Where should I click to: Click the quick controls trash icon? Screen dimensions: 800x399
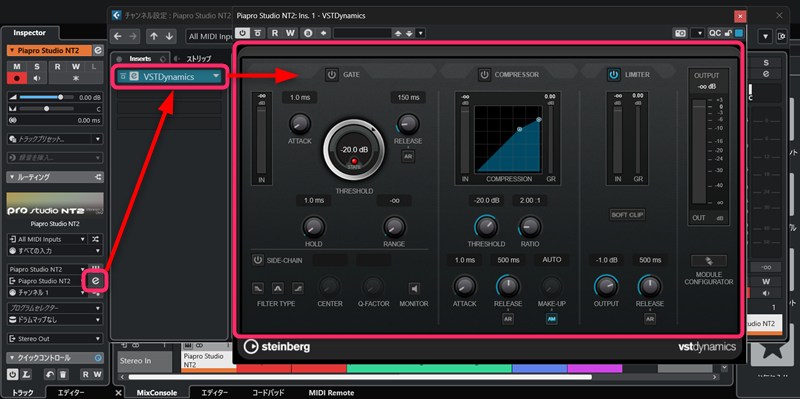[x=62, y=375]
